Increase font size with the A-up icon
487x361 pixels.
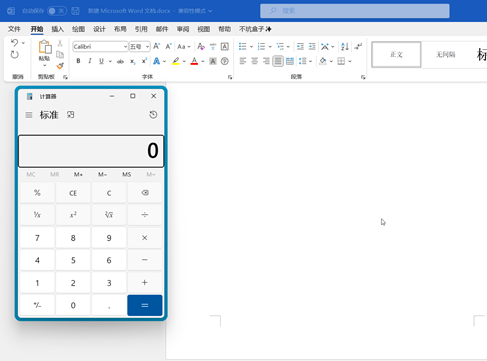pos(156,46)
